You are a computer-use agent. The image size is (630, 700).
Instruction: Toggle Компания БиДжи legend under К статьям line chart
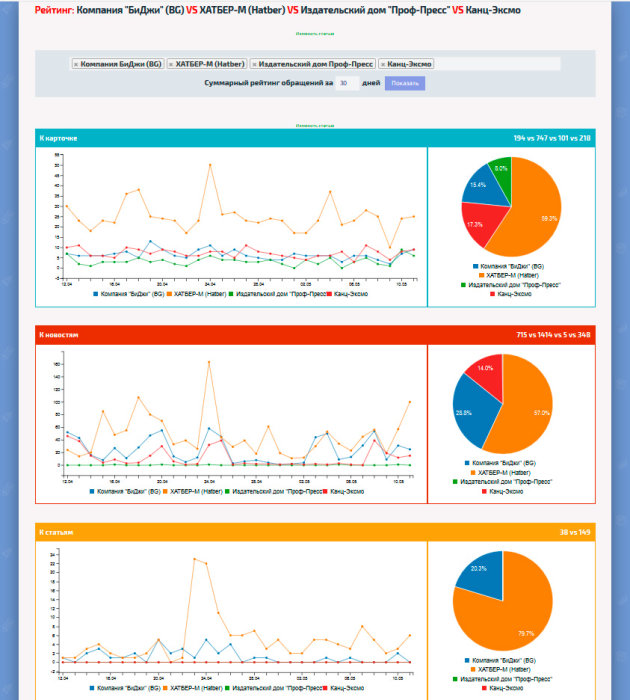125,688
